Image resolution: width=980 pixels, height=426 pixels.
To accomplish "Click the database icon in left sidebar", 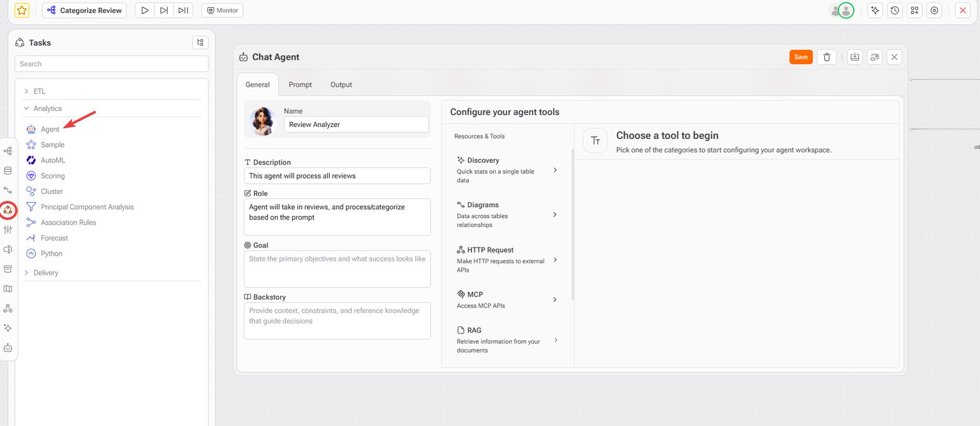I will 8,171.
